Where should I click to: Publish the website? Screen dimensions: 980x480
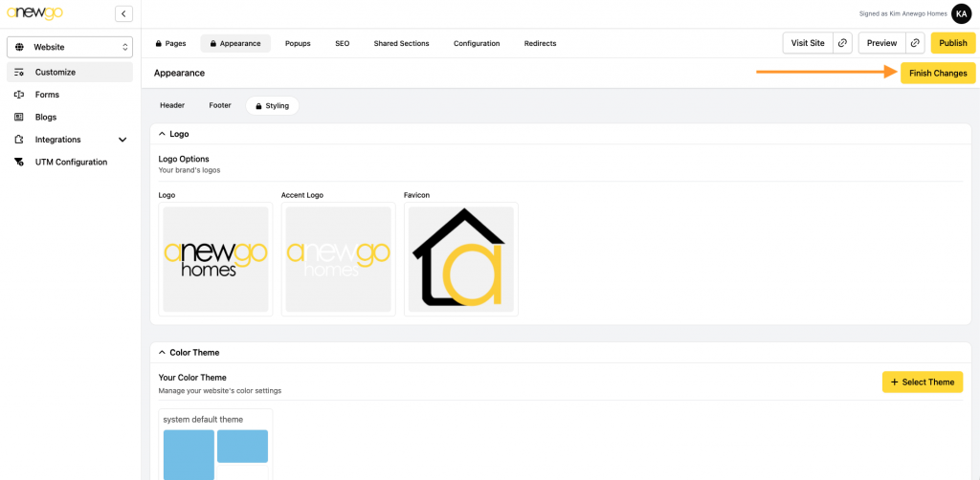point(952,43)
